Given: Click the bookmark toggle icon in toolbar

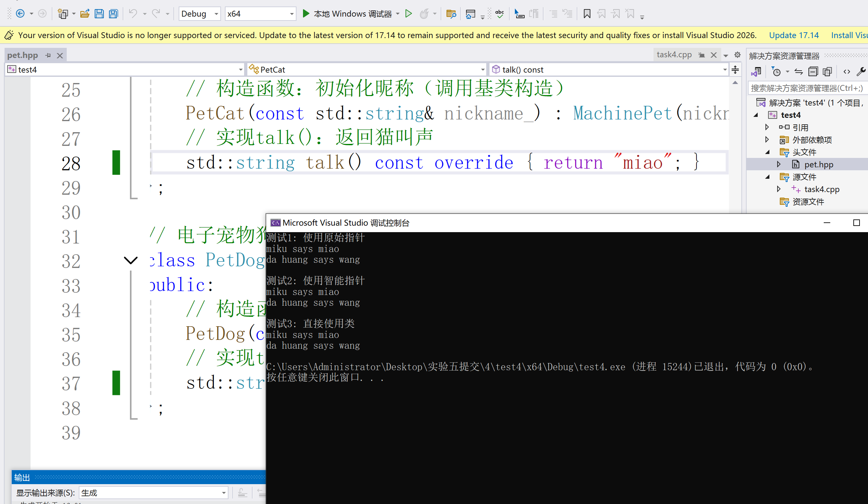Looking at the screenshot, I should coord(587,14).
